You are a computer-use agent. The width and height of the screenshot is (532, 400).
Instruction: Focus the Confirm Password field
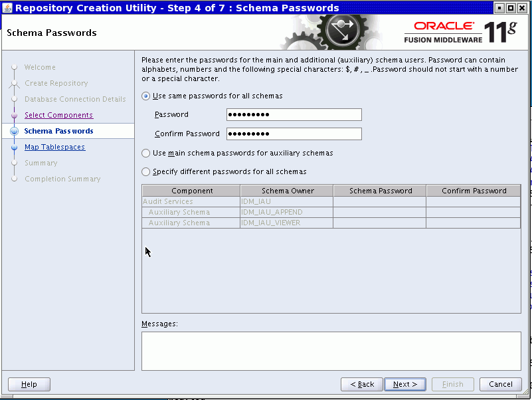(x=294, y=134)
